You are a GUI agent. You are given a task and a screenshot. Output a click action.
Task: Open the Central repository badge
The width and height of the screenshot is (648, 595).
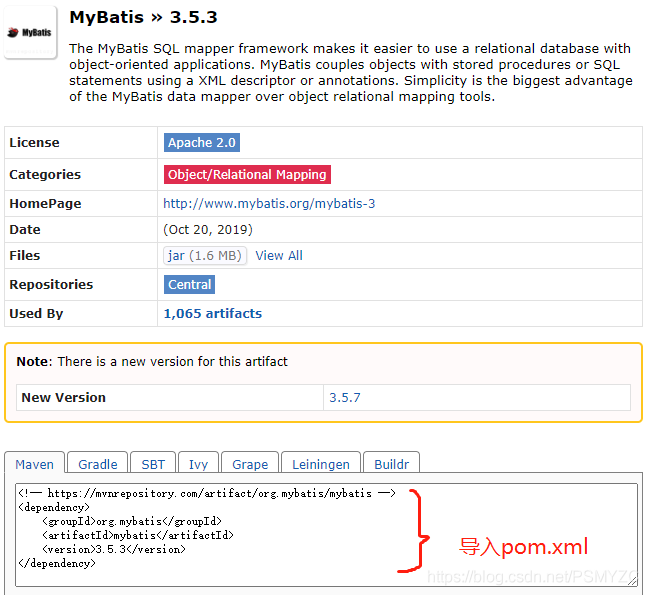(x=189, y=284)
